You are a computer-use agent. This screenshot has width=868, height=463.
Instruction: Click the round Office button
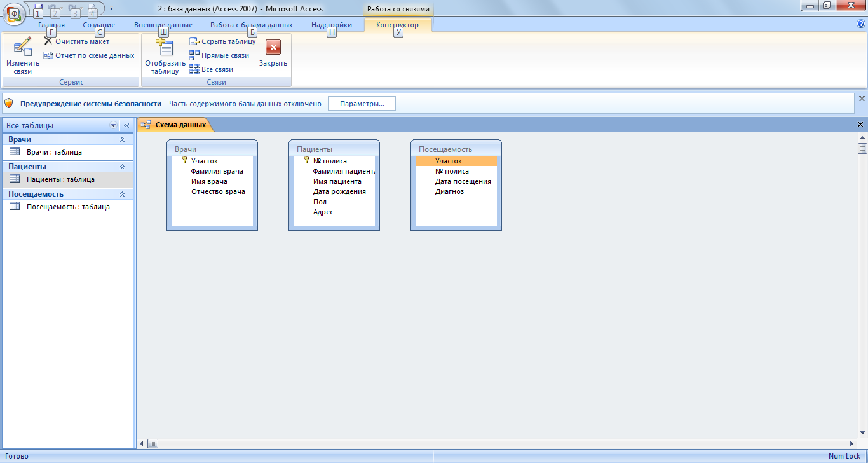point(14,11)
